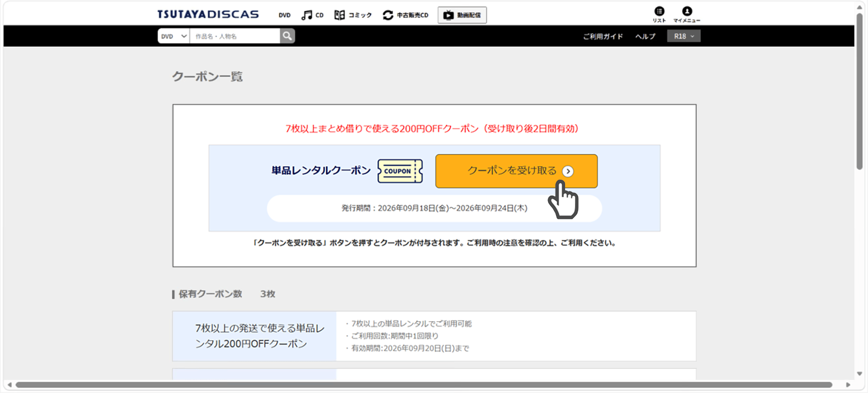Open the 動画配信 tab
This screenshot has width=868, height=393.
coord(462,15)
